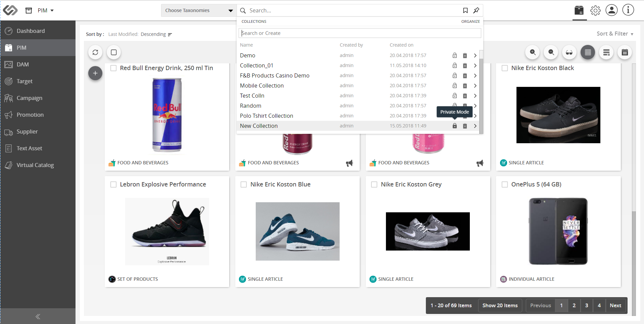Image resolution: width=644 pixels, height=324 pixels.
Task: Switch to calendar view
Action: pyautogui.click(x=625, y=52)
